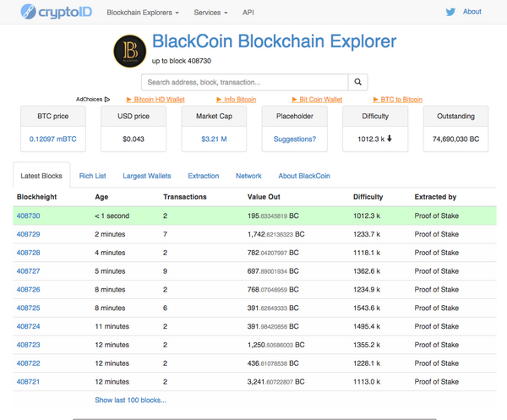Open the Bitcoin HD Wallet ad link
The height and width of the screenshot is (420, 507).
(155, 99)
